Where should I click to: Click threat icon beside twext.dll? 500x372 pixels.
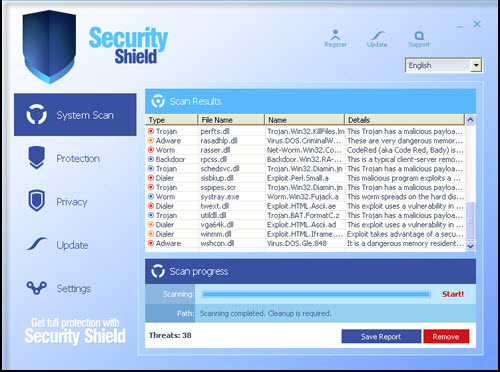tap(151, 206)
